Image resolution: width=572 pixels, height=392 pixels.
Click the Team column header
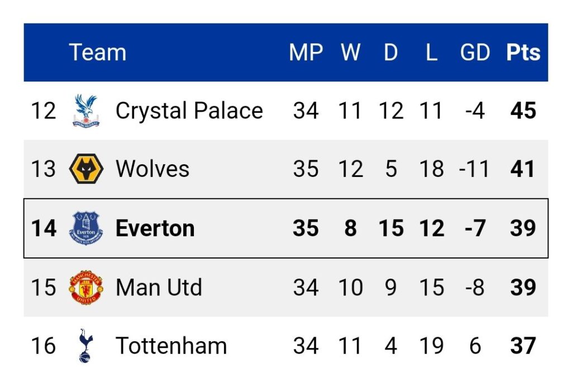coord(97,52)
